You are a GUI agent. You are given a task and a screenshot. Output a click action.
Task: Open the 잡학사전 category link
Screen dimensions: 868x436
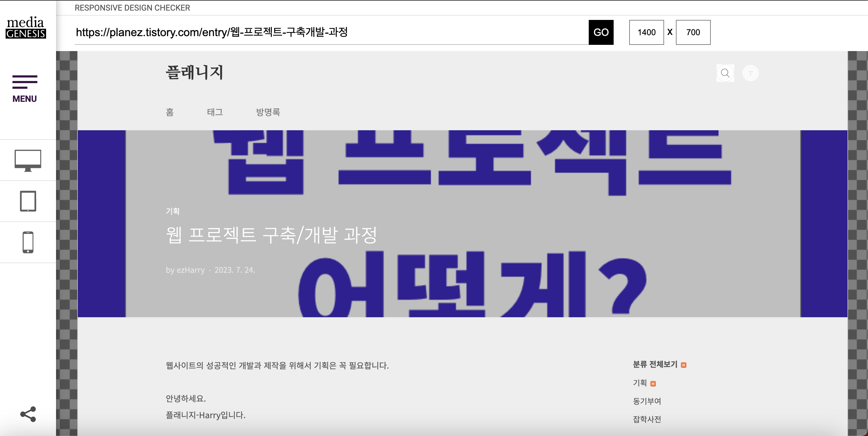tap(647, 419)
